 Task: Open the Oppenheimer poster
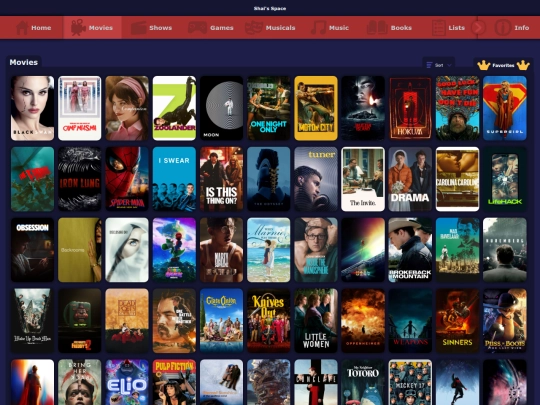(363, 321)
